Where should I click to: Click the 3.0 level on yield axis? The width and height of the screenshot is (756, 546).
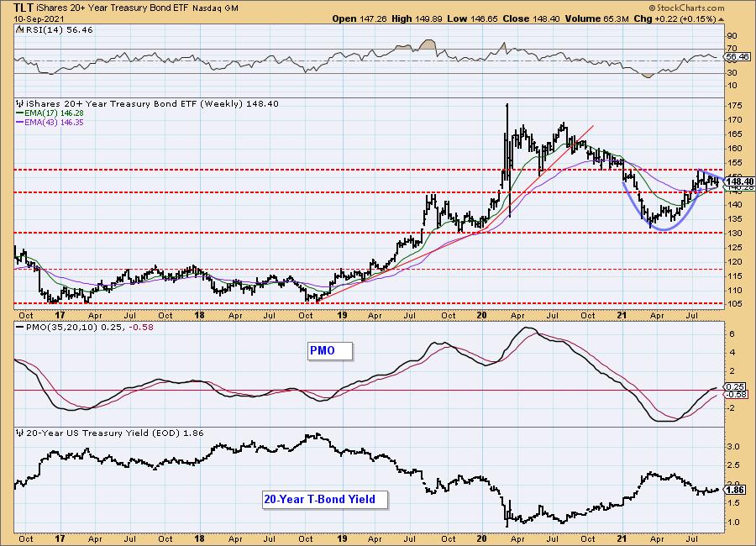pyautogui.click(x=733, y=447)
